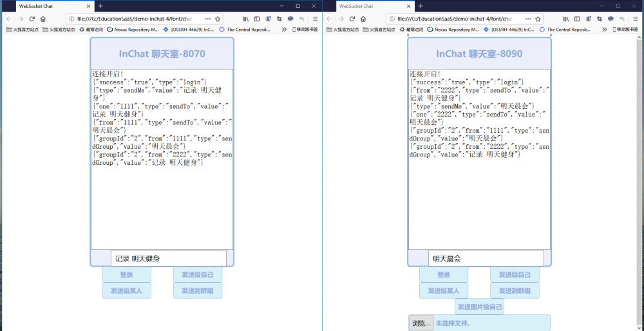Reload the page in the 8090 chat window
This screenshot has height=331, width=644.
[x=352, y=19]
